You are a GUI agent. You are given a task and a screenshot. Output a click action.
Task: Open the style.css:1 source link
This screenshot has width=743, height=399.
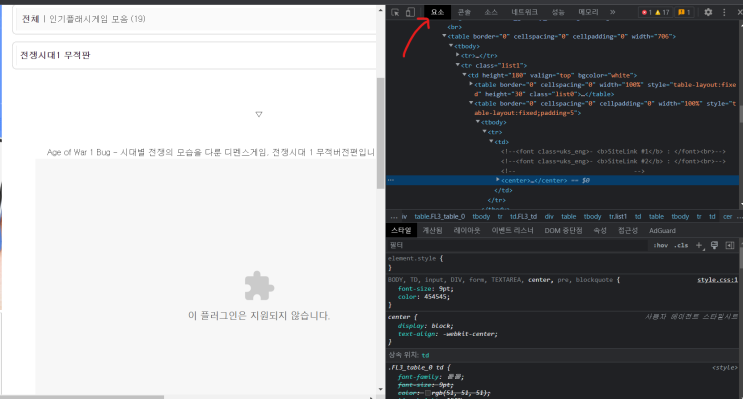(717, 280)
